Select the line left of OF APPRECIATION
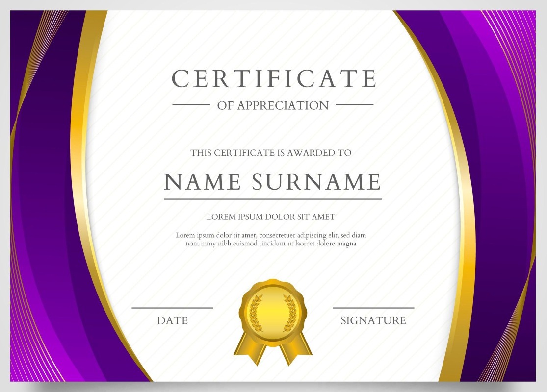The width and height of the screenshot is (547, 392). (191, 104)
